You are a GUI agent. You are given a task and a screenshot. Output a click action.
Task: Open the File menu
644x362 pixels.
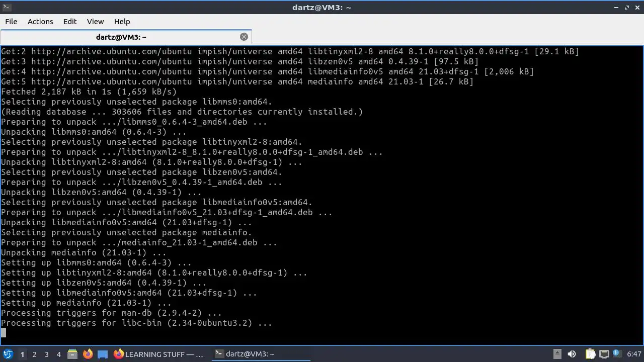point(11,22)
